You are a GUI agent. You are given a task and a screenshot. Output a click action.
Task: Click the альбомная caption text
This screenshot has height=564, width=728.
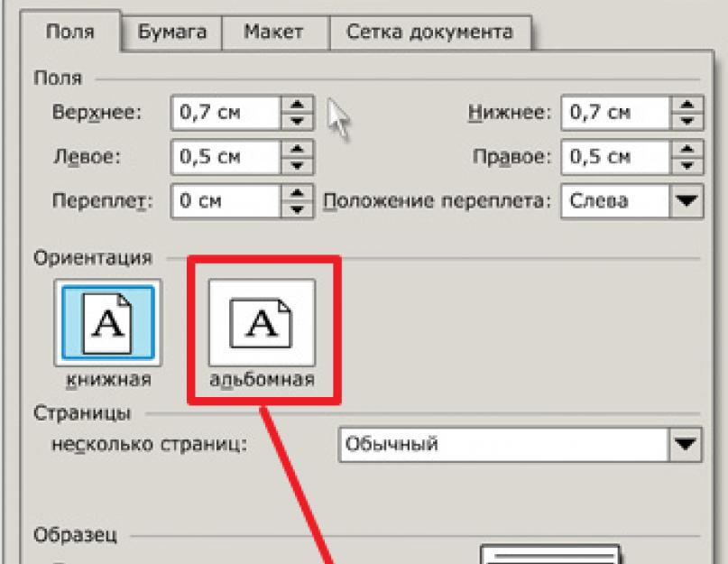(263, 380)
